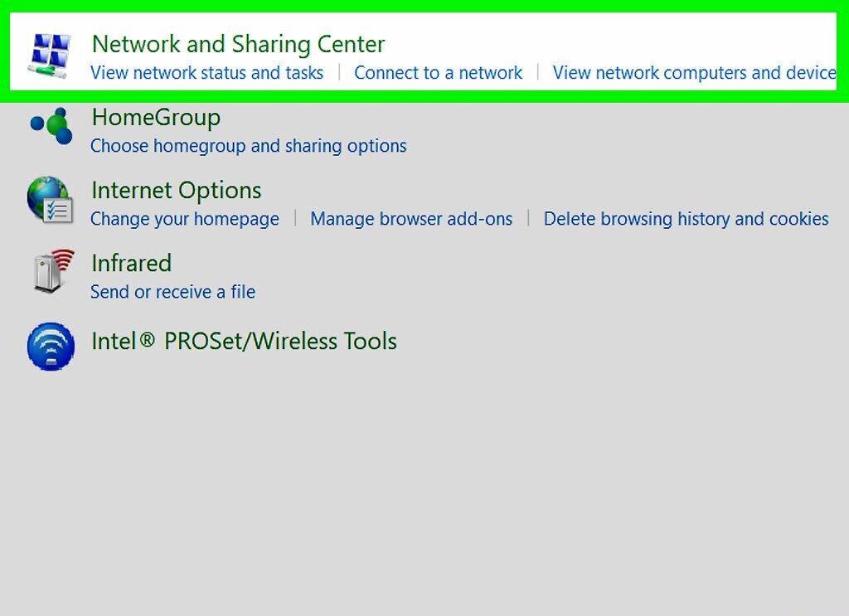The width and height of the screenshot is (849, 616).
Task: Open the HomeGroup heading
Action: tap(156, 118)
